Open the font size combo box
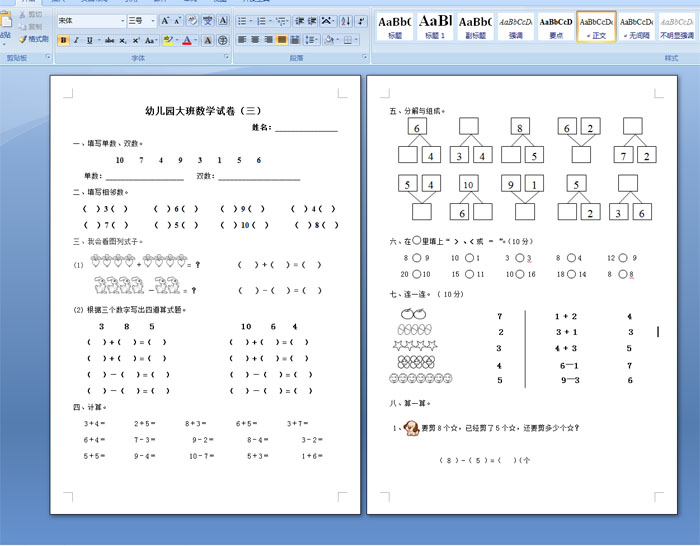700x546 pixels. tap(142, 21)
